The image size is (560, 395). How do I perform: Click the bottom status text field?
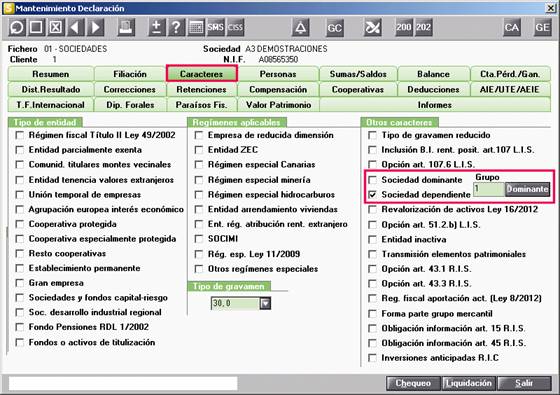click(x=123, y=383)
